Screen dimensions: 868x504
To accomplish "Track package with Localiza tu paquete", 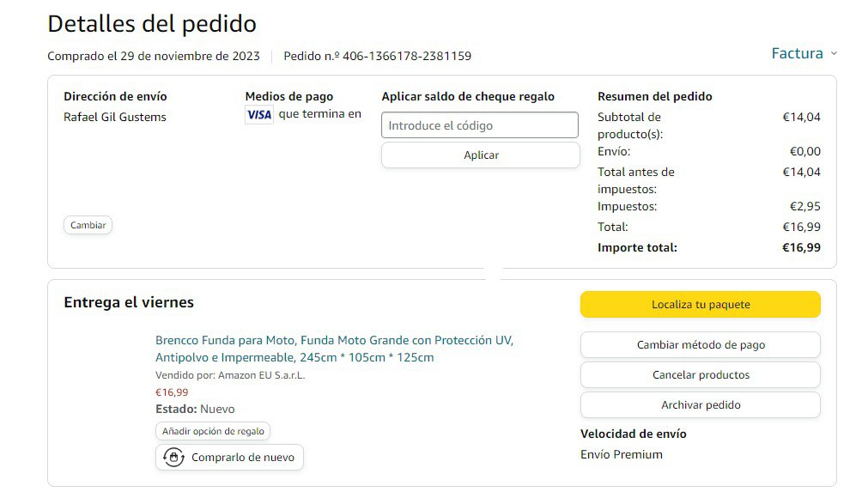I will click(x=700, y=304).
